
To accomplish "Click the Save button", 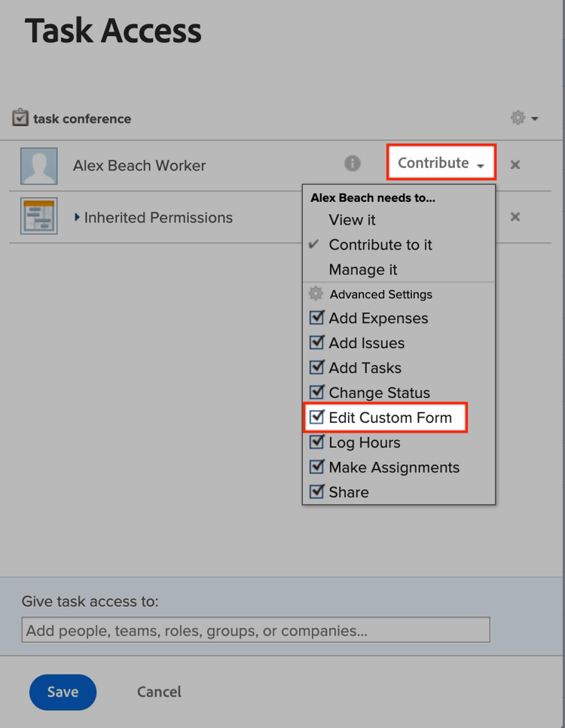I will (63, 692).
